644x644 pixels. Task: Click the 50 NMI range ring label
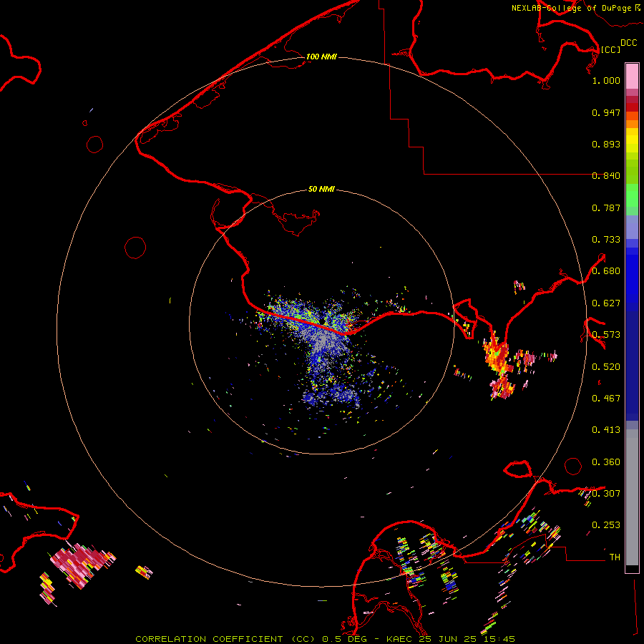click(321, 190)
